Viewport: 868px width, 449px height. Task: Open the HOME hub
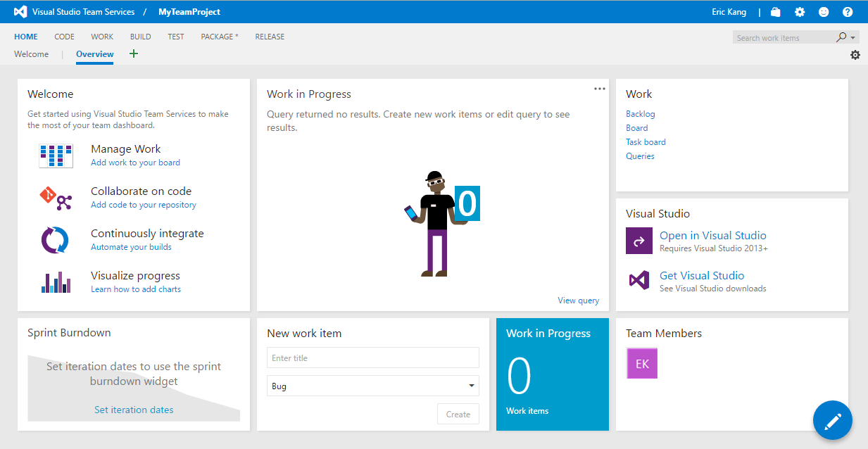pos(26,37)
